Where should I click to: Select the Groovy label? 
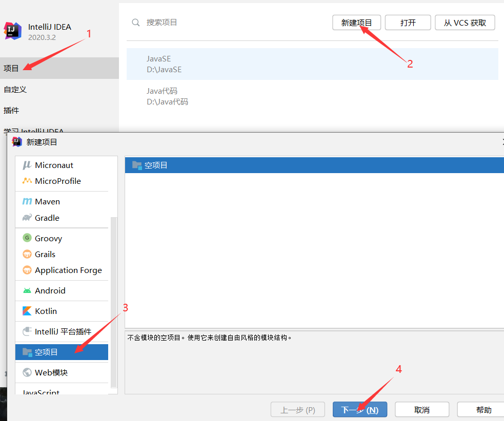48,238
